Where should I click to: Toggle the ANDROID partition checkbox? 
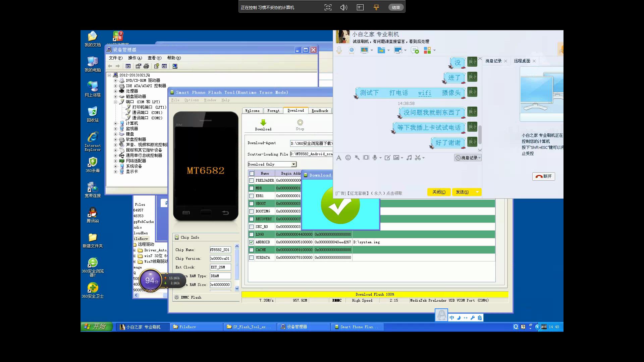[x=251, y=242]
